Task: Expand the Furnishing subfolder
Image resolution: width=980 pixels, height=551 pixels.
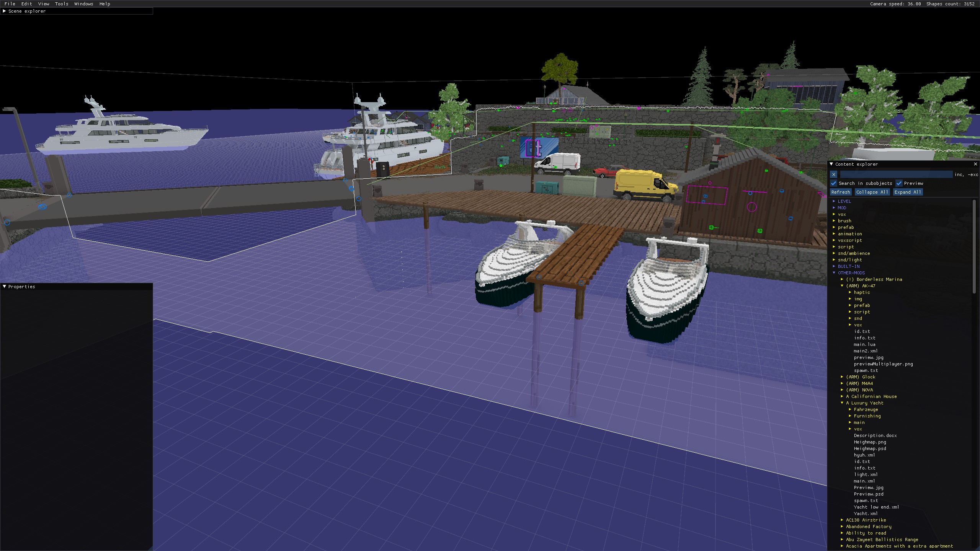Action: click(850, 416)
